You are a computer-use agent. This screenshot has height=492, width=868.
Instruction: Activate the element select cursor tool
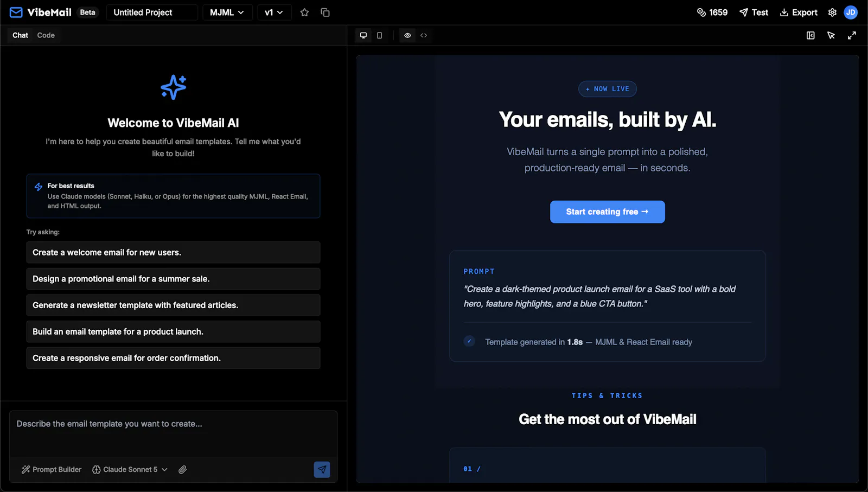[x=831, y=35]
